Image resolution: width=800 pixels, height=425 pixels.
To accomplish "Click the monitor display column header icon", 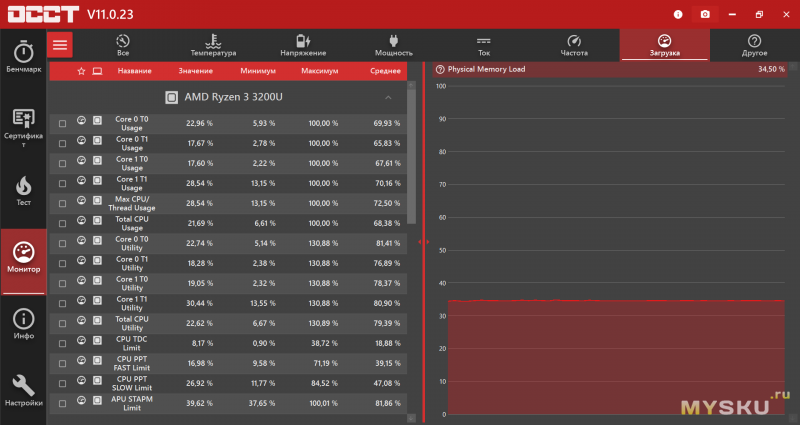I will 97,71.
